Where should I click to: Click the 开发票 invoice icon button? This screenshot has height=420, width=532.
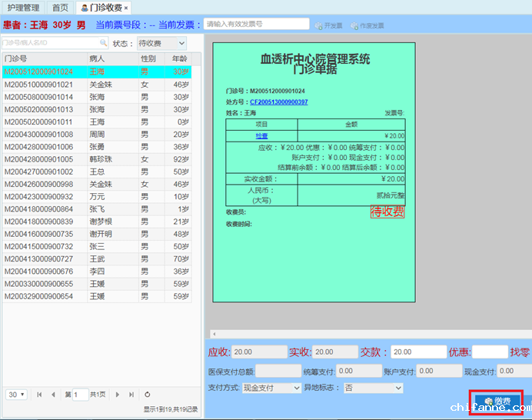pyautogui.click(x=328, y=26)
